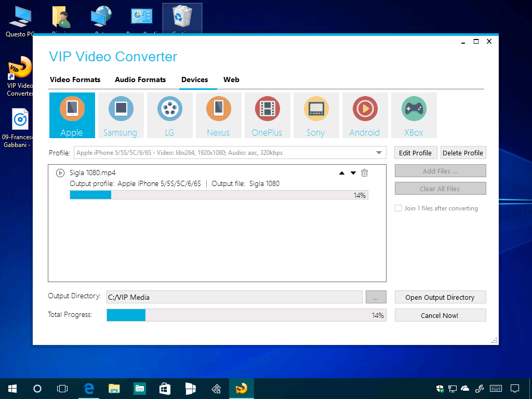This screenshot has height=399, width=532.
Task: Open the Devices tab
Action: 194,79
